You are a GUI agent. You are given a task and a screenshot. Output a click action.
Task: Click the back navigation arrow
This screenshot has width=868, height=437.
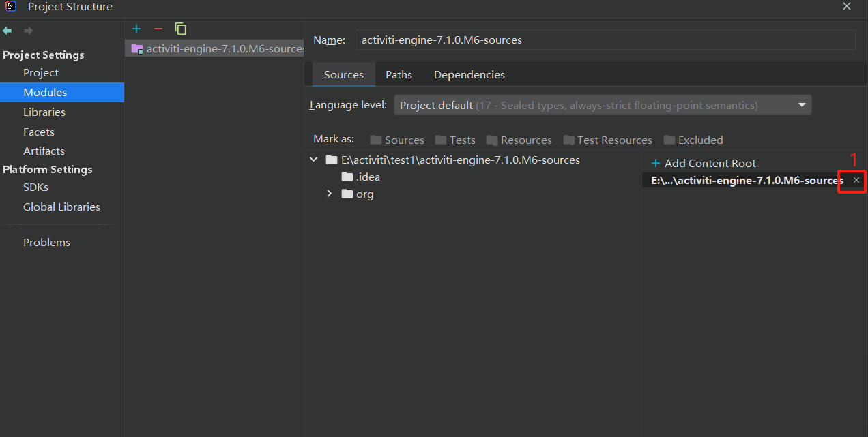[x=8, y=31]
